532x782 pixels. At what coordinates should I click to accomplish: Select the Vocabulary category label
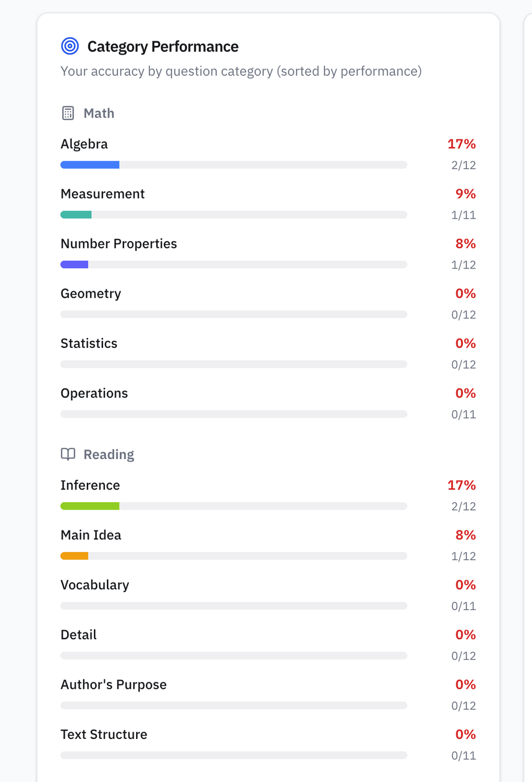[95, 585]
